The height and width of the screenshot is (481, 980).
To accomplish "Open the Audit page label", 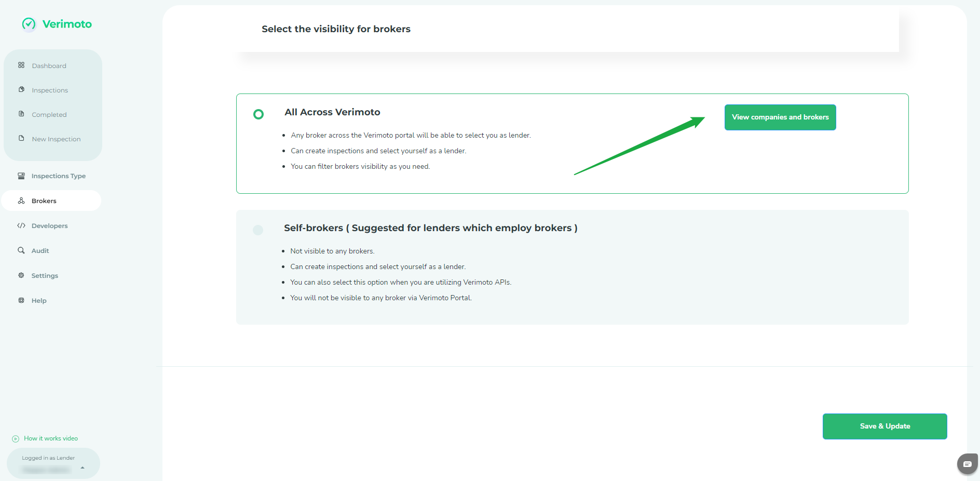I will click(x=40, y=251).
